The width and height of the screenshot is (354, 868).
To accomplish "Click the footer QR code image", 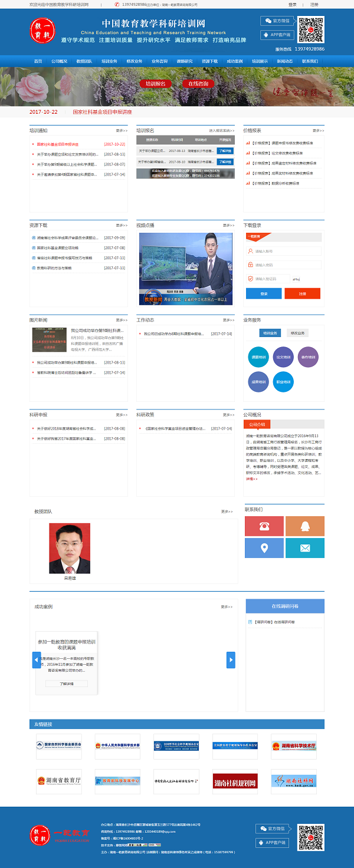I will (x=310, y=837).
